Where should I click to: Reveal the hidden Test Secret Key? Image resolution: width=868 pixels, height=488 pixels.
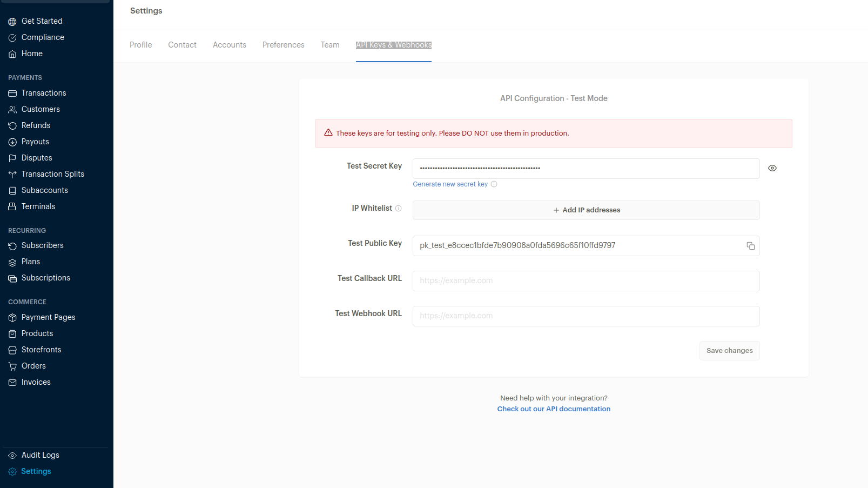click(x=772, y=168)
